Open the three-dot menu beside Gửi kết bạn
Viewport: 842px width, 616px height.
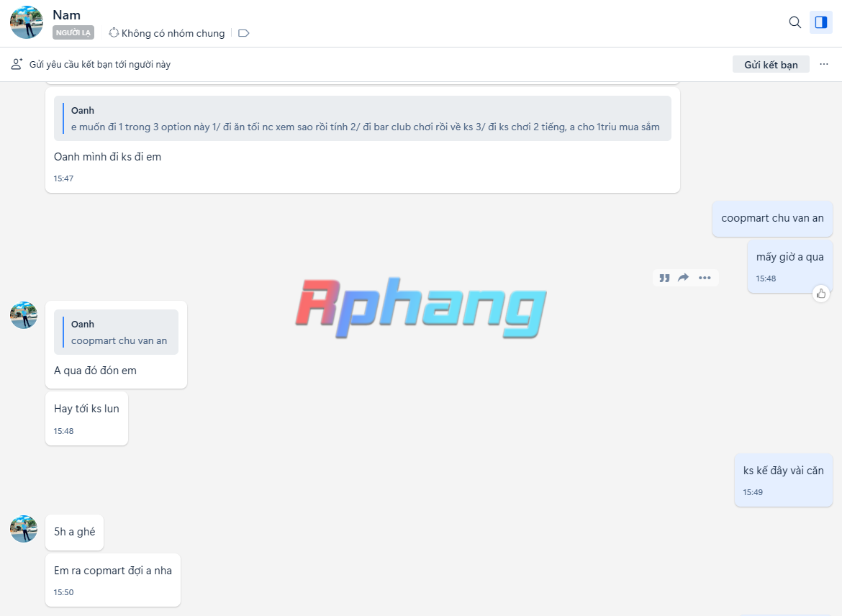(x=824, y=65)
